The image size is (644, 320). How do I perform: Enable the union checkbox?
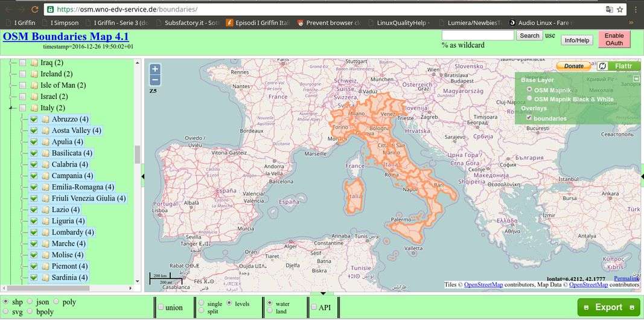[161, 307]
